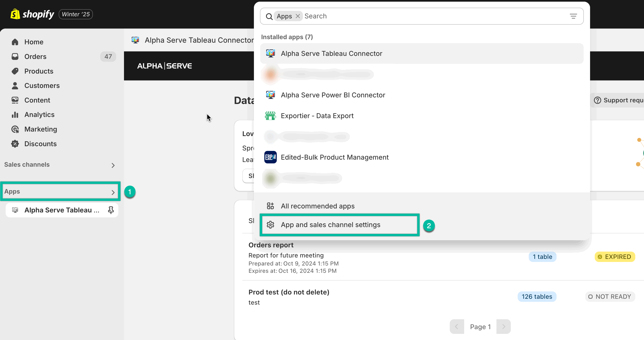Go to Home in the sidebar
Screen dimensions: 644x340
tap(34, 42)
